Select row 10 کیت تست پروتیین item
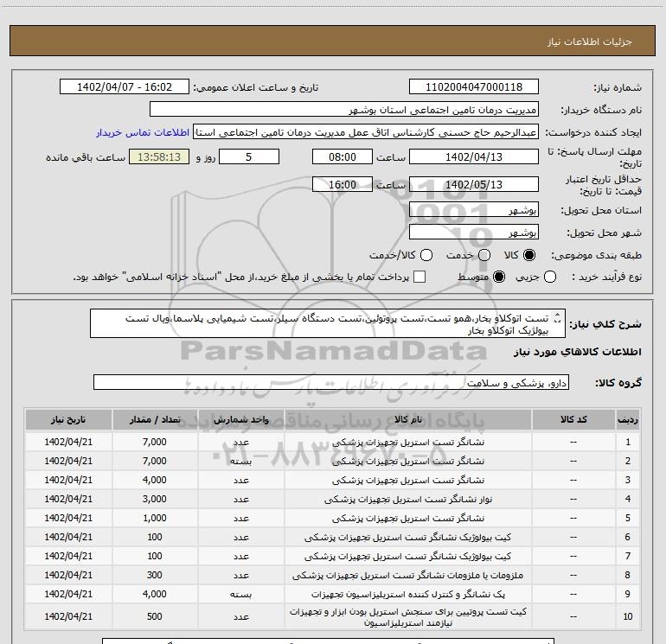Screen dimensions: 666x644 click(x=407, y=617)
